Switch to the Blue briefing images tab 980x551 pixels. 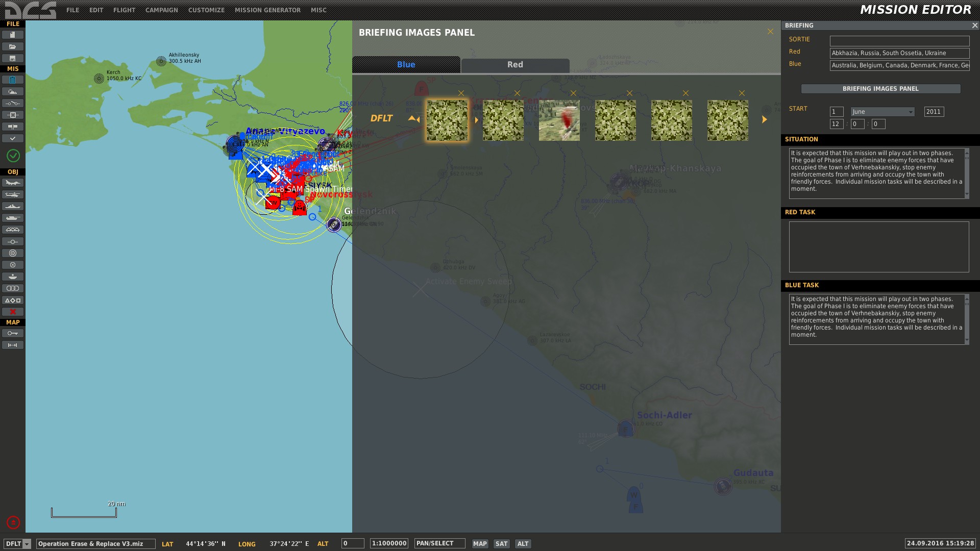point(406,65)
